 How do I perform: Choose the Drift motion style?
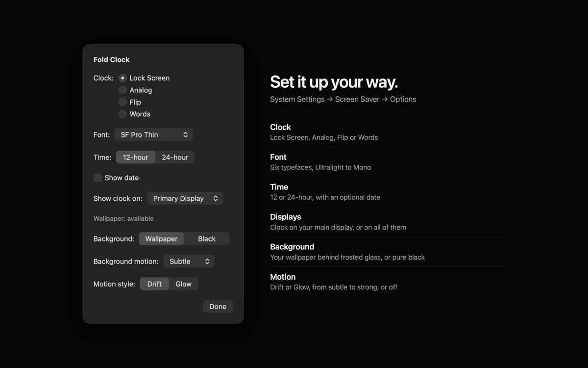pyautogui.click(x=154, y=284)
